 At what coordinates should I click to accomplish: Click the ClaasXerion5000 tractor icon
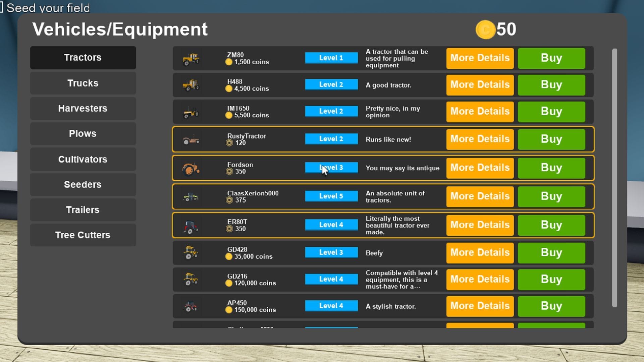(x=191, y=197)
